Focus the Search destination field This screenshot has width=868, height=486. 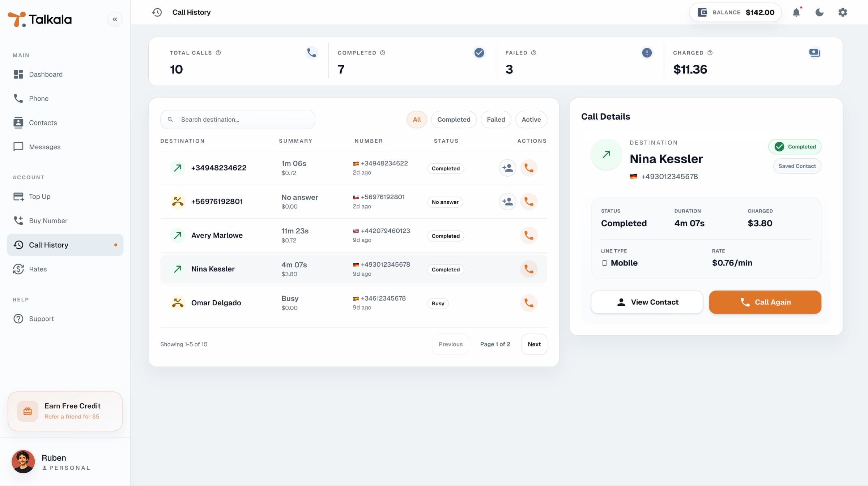(x=238, y=120)
